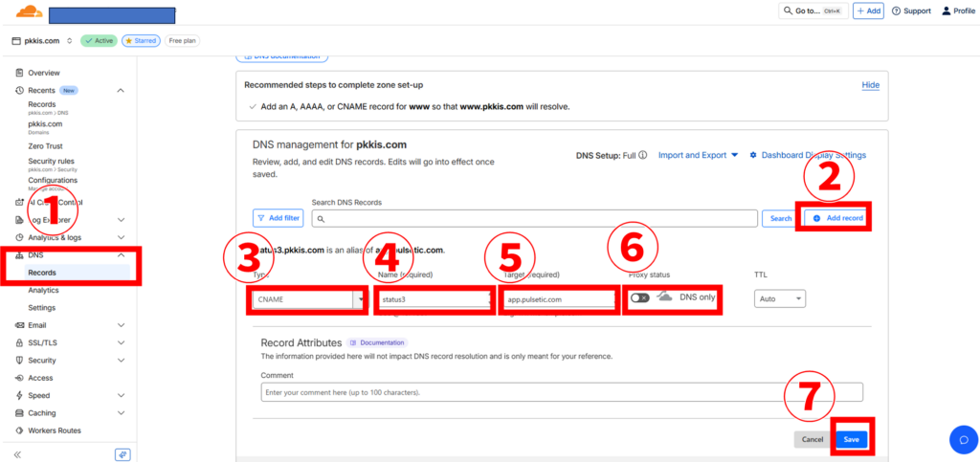Click the Comment input field
Viewport: 980px width, 462px height.
[x=562, y=392]
